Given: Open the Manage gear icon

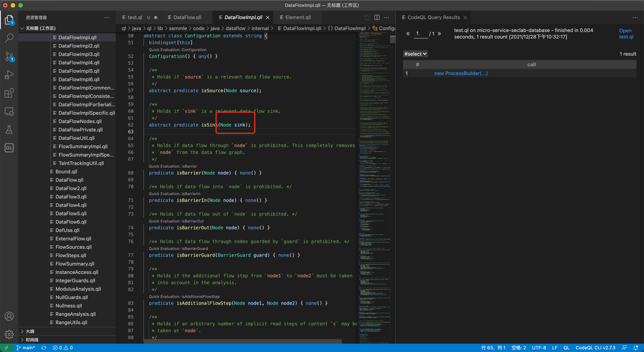Looking at the screenshot, I should tap(9, 334).
